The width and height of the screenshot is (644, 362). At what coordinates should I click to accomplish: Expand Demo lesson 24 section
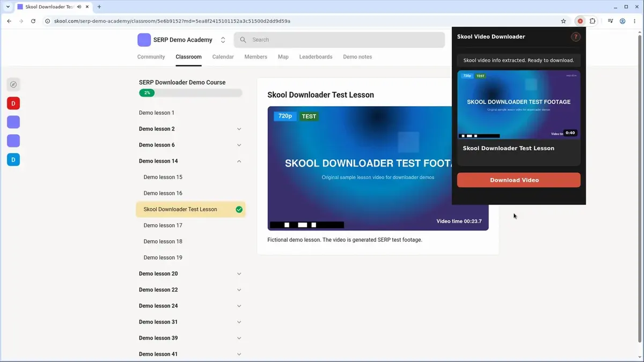click(239, 306)
